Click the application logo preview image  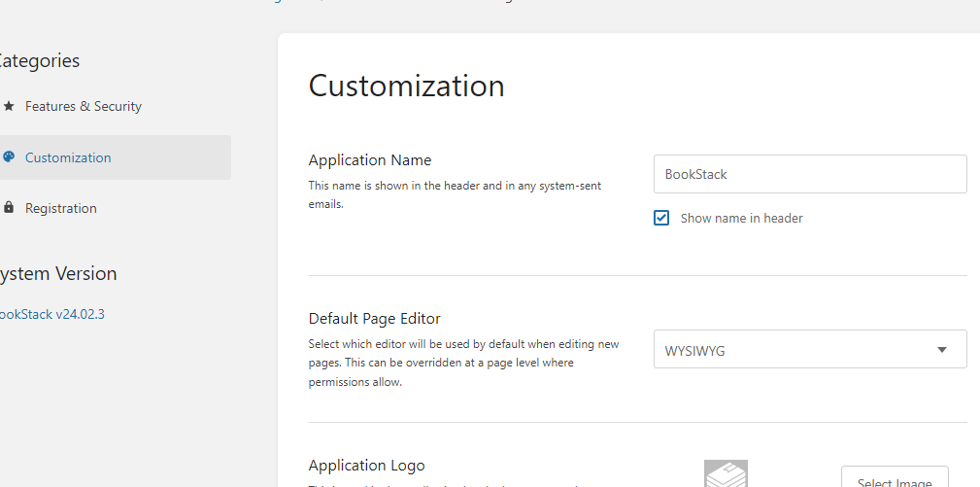(x=726, y=473)
